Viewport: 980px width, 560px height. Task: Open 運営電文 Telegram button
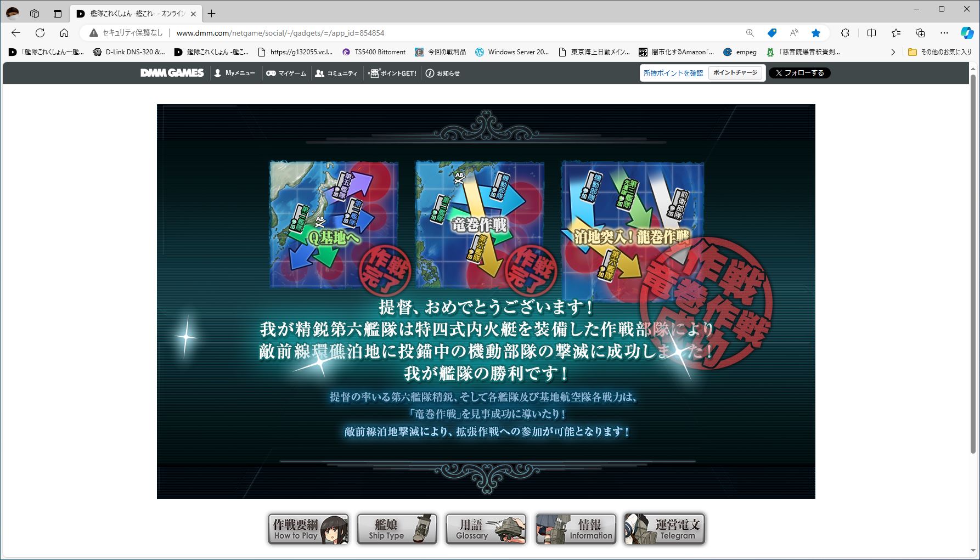click(x=664, y=529)
